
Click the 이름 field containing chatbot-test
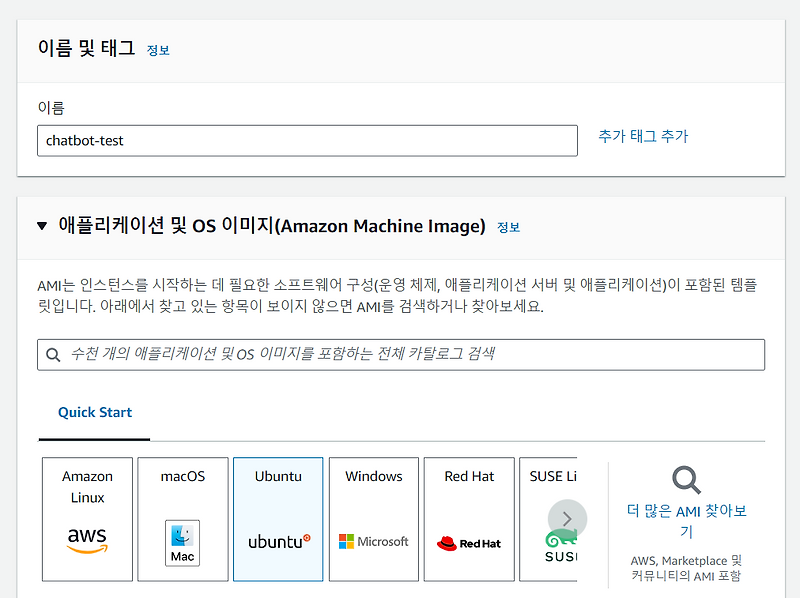pyautogui.click(x=307, y=140)
